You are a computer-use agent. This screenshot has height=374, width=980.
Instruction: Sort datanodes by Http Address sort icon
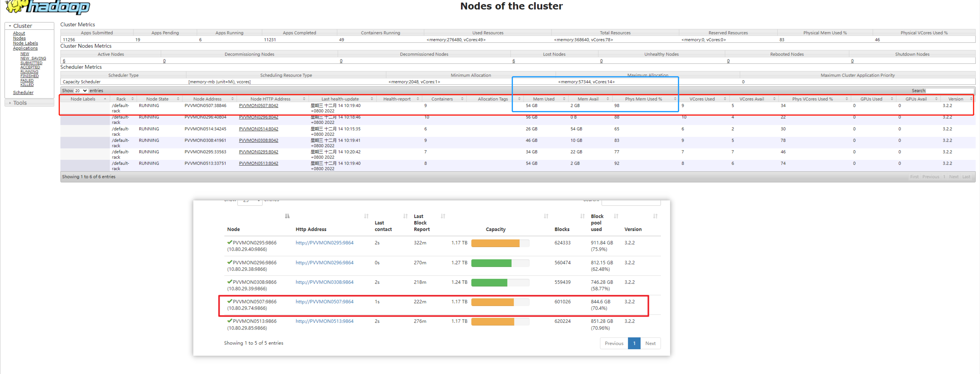click(x=366, y=216)
